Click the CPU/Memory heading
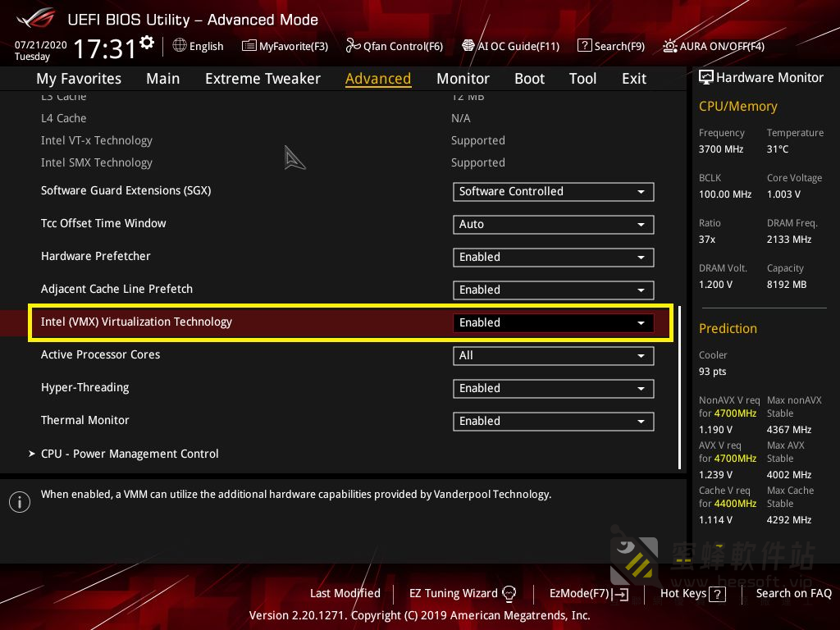Image resolution: width=840 pixels, height=630 pixels. tap(737, 106)
